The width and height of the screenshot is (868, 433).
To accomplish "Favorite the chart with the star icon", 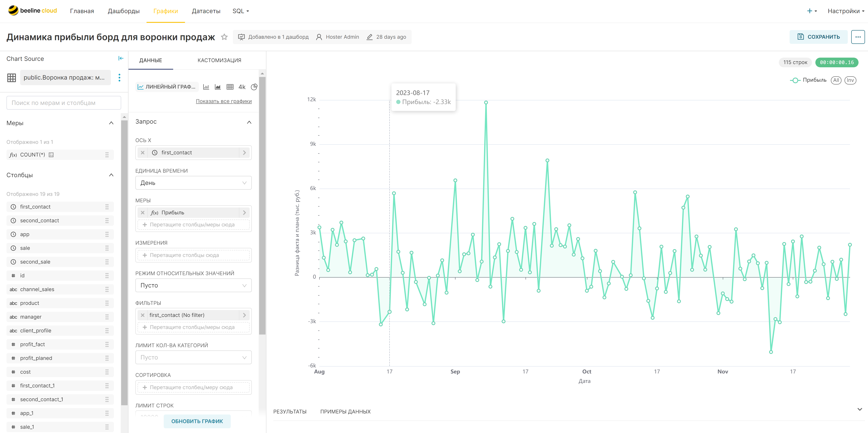I will pos(224,37).
